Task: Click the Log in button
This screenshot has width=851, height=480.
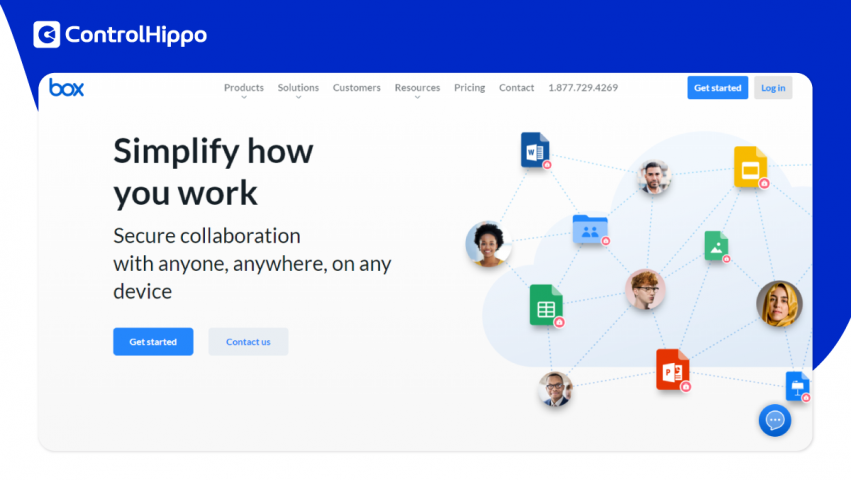Action: [772, 88]
